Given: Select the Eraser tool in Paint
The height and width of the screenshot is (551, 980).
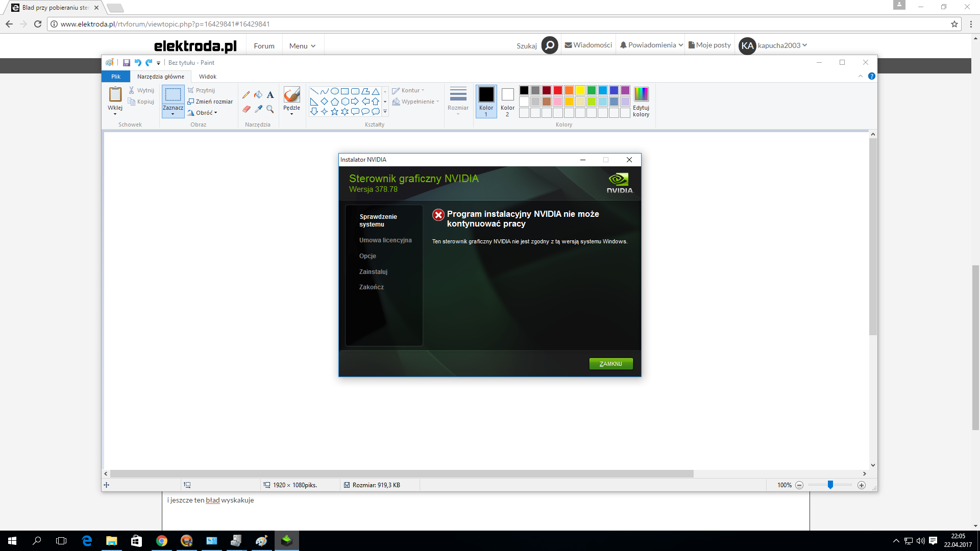Looking at the screenshot, I should 246,109.
